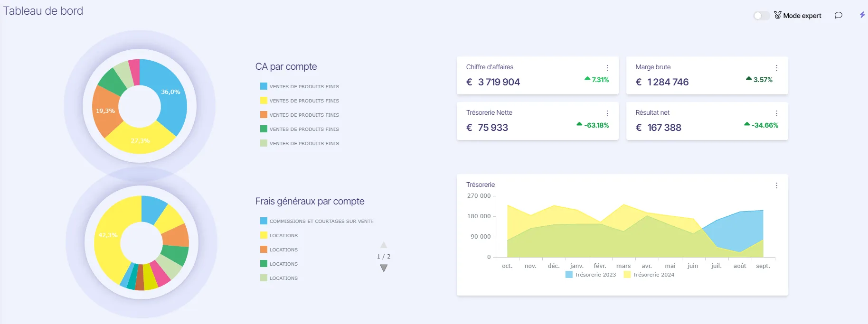Toggle Trésorerie 2024 series in chart legend

pos(649,275)
